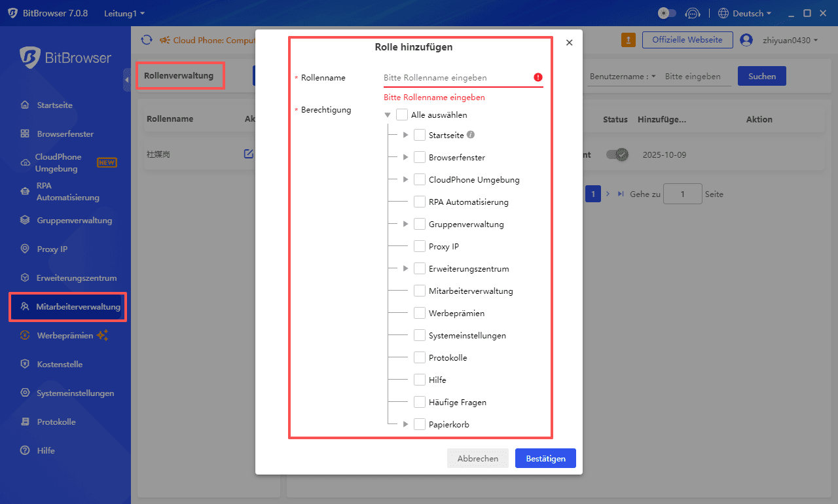Open the Startseite sidebar icon
This screenshot has width=838, height=504.
point(23,105)
